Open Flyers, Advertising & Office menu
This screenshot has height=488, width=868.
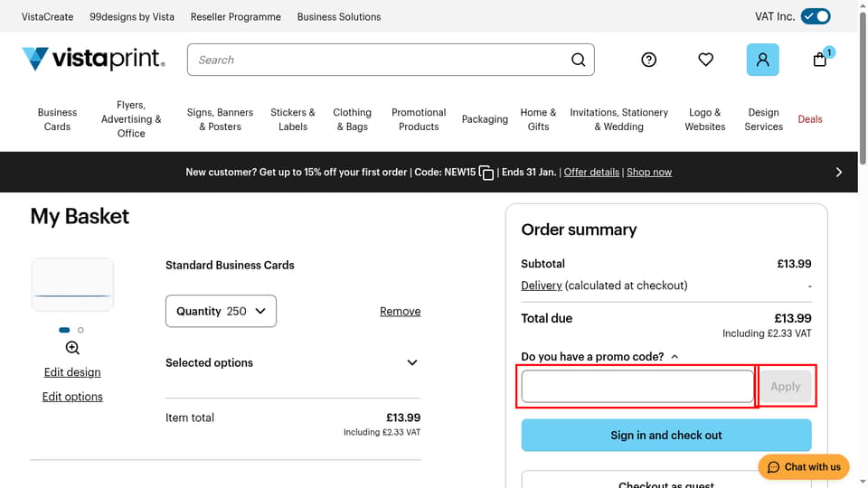(131, 119)
